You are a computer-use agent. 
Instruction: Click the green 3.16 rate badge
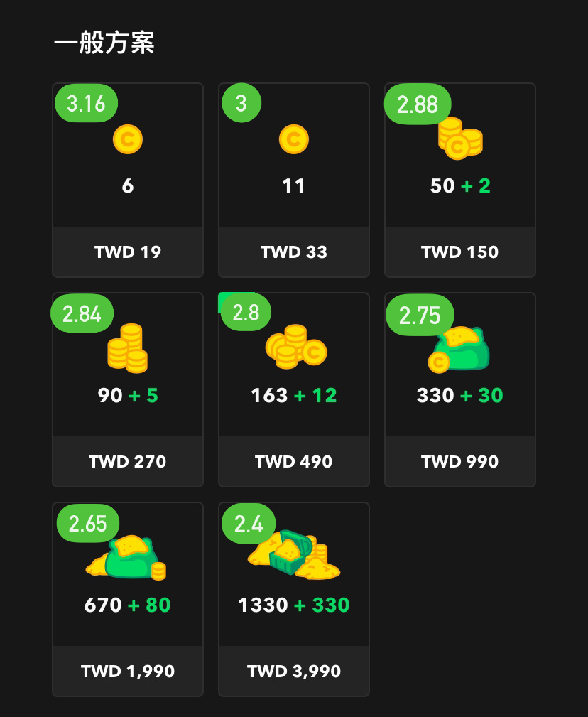click(87, 103)
